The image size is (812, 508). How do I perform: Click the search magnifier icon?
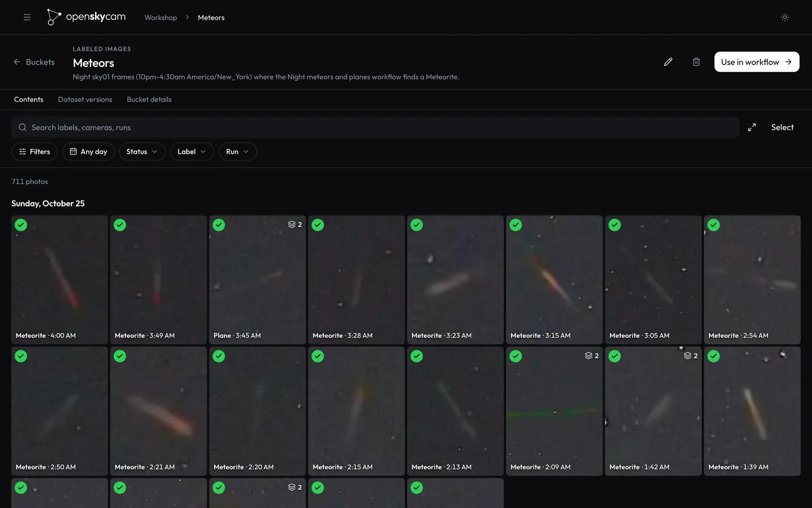22,128
